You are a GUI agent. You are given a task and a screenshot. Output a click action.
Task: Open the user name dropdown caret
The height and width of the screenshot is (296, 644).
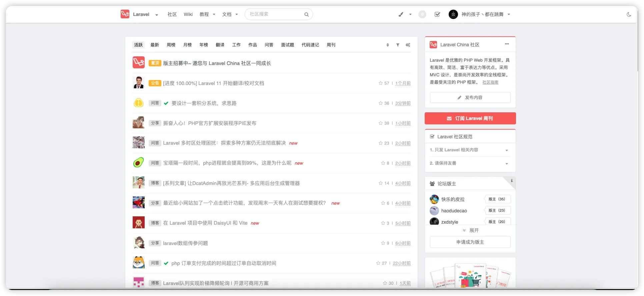509,14
